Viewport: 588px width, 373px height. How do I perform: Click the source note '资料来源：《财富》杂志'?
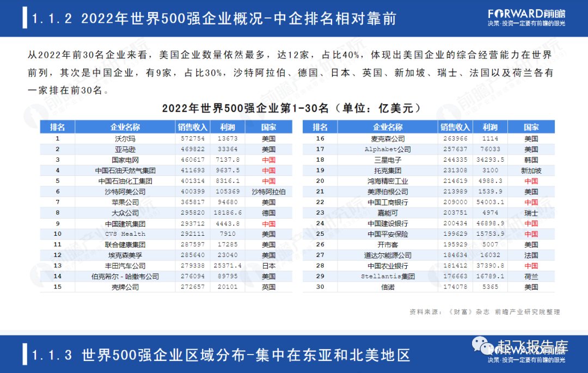click(x=449, y=312)
